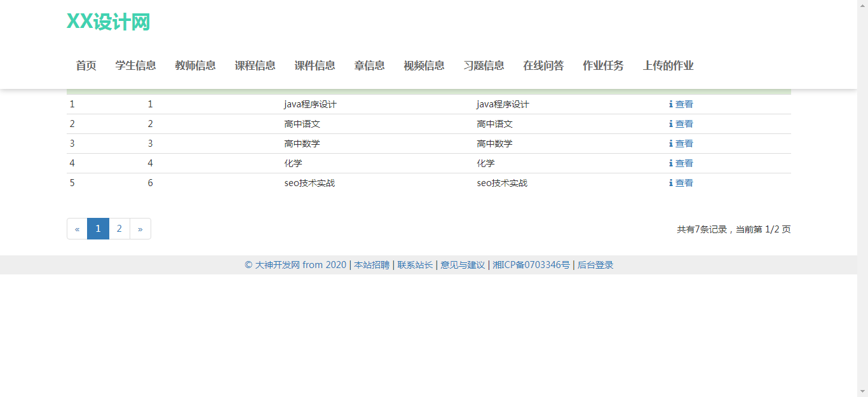This screenshot has width=868, height=397.
Task: Select 在线问答 from the navigation bar
Action: click(x=543, y=65)
